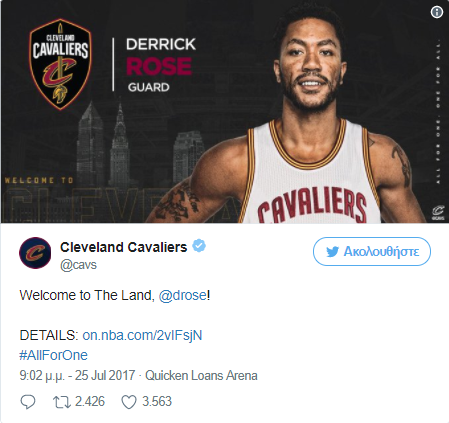449x423 pixels.
Task: Click the info icon on the image
Action: [x=437, y=12]
